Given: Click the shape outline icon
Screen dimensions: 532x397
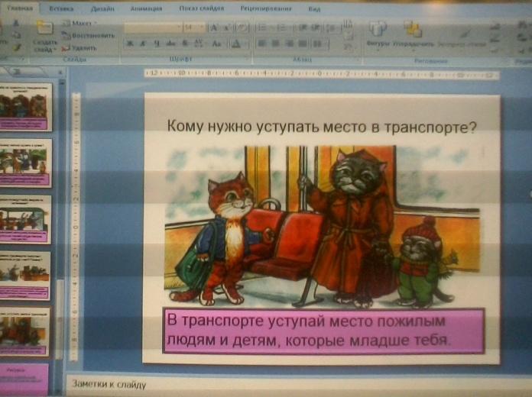Looking at the screenshot, I should 495,38.
